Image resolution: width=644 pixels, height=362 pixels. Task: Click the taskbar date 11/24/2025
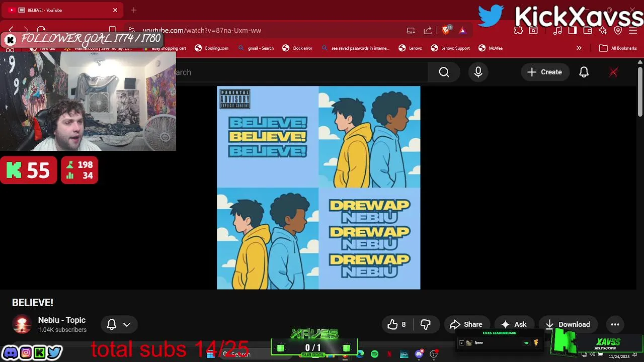click(619, 356)
